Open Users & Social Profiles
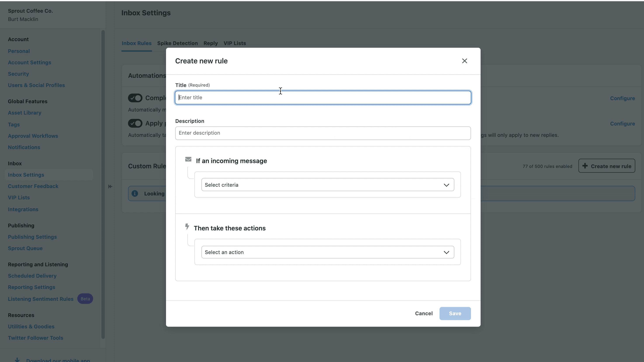 (x=36, y=85)
